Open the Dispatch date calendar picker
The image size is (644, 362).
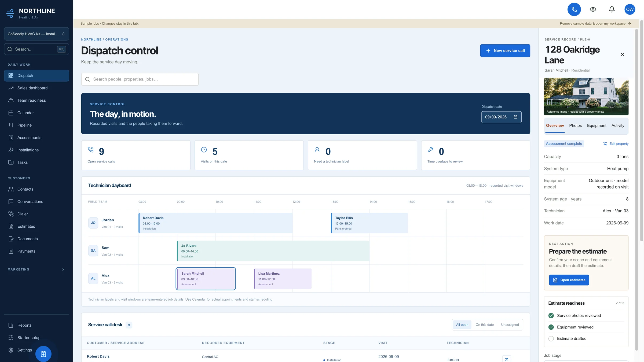point(515,117)
